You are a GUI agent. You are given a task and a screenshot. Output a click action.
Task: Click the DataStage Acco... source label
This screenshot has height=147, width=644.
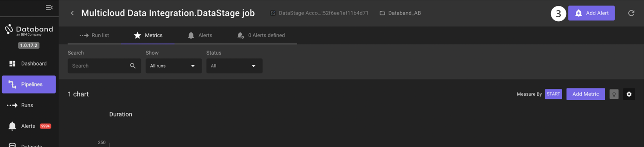324,13
